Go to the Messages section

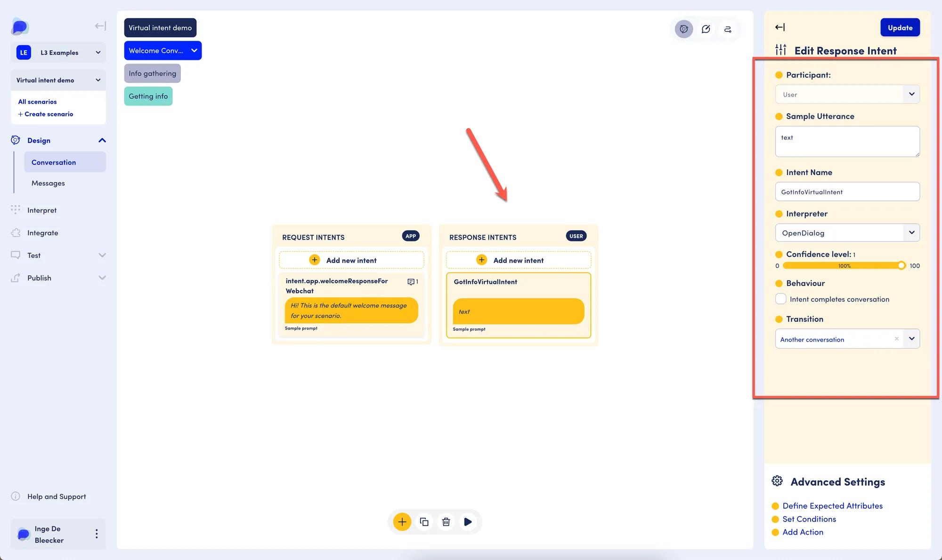click(x=48, y=183)
